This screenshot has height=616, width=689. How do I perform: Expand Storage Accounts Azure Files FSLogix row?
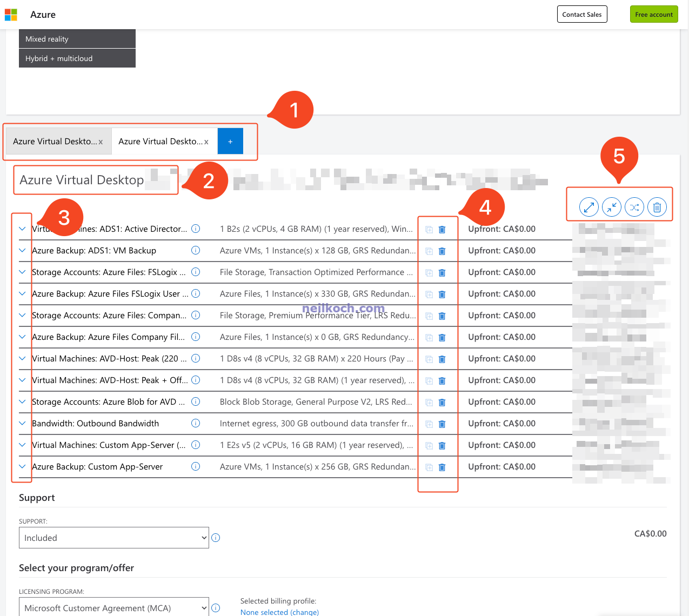click(x=22, y=272)
